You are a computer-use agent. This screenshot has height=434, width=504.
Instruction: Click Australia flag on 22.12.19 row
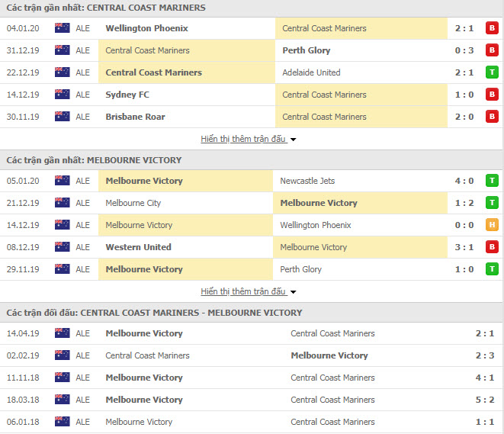(x=62, y=72)
